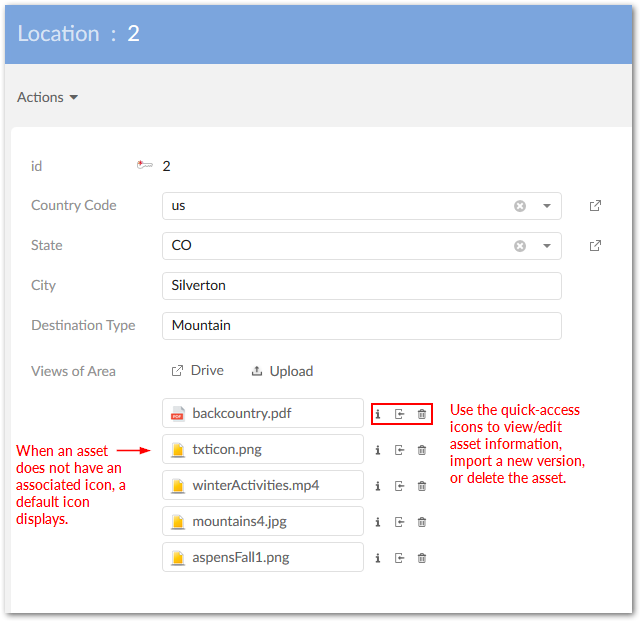641x622 pixels.
Task: View info for backcountry.pdf
Action: tap(378, 414)
